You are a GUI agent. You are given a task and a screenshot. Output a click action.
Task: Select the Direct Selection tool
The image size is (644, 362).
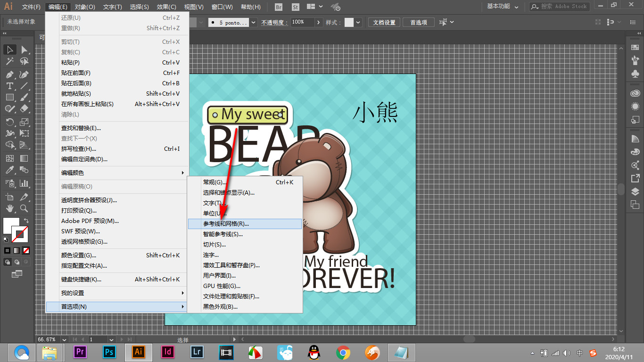pos(24,49)
